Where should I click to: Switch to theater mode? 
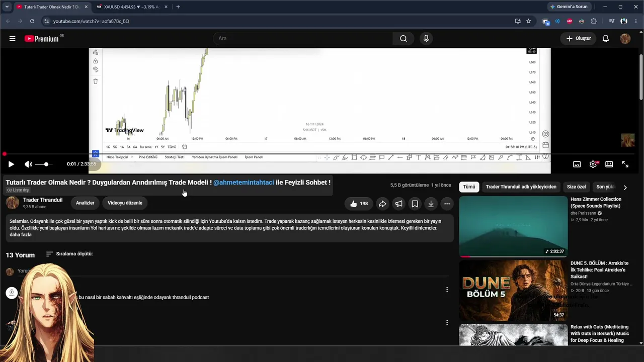(x=609, y=164)
